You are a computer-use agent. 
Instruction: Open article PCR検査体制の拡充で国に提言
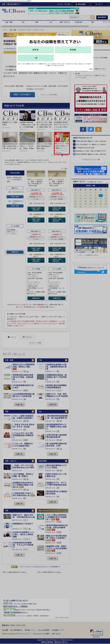pyautogui.click(x=23, y=386)
